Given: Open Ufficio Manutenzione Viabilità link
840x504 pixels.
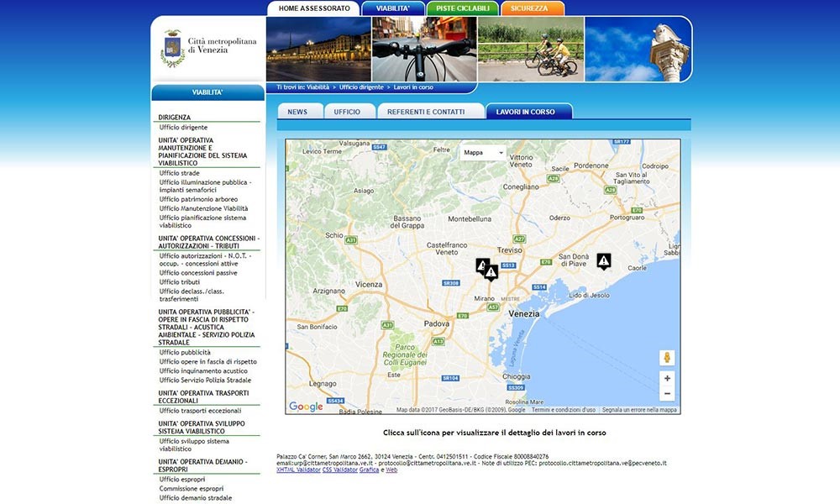Looking at the screenshot, I should pyautogui.click(x=203, y=208).
